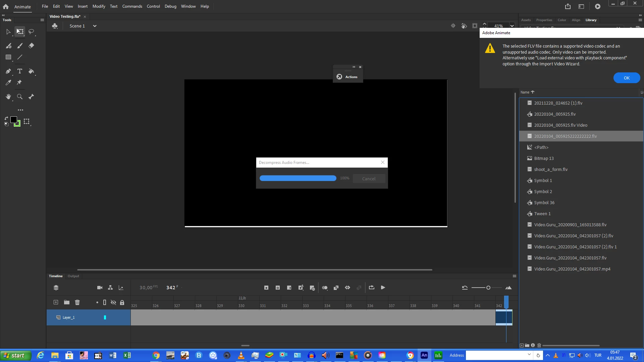Image resolution: width=644 pixels, height=362 pixels.
Task: Select the Eraser tool
Action: [x=31, y=46]
